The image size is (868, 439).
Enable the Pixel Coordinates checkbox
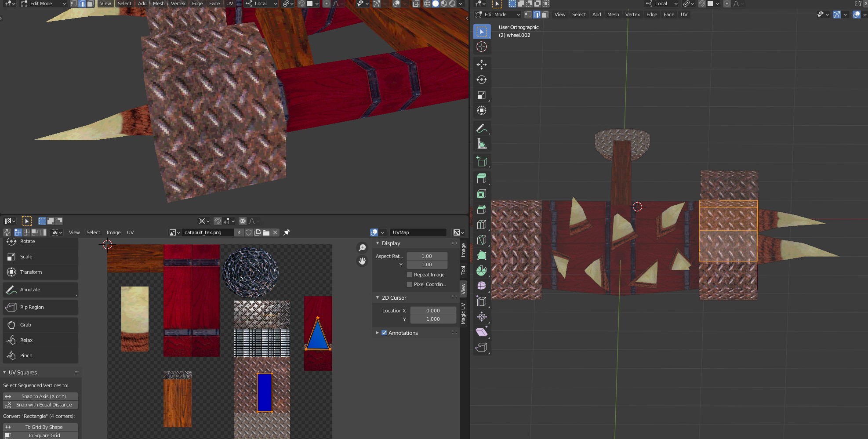(x=410, y=284)
